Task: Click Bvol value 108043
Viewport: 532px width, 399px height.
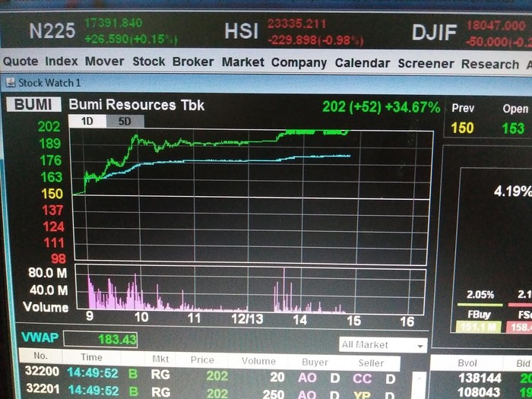Action: pyautogui.click(x=480, y=393)
